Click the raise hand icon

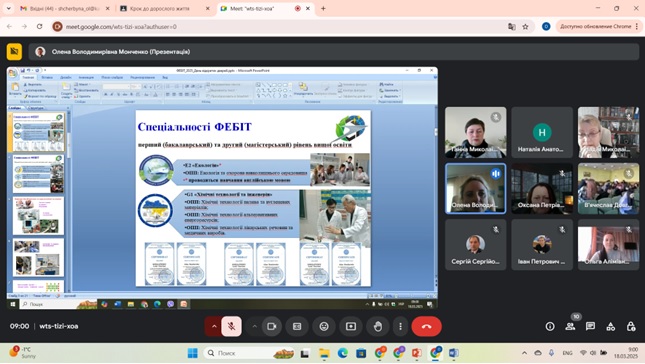[x=378, y=327]
